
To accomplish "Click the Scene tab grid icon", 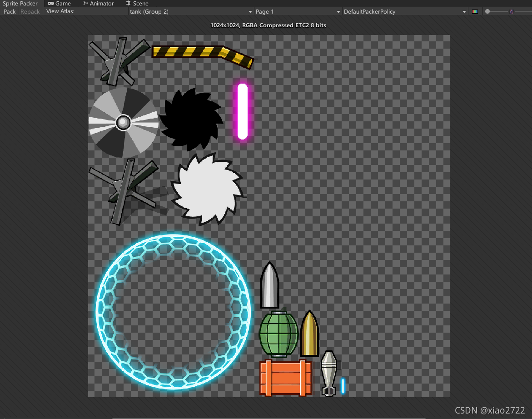I will tap(128, 3).
